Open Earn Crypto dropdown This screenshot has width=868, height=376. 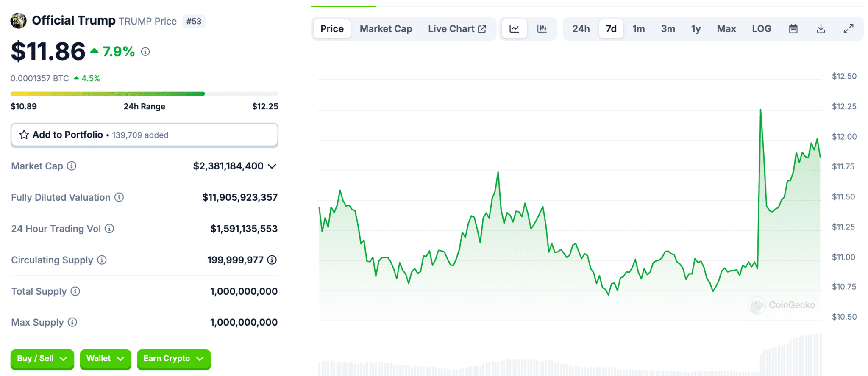[174, 359]
